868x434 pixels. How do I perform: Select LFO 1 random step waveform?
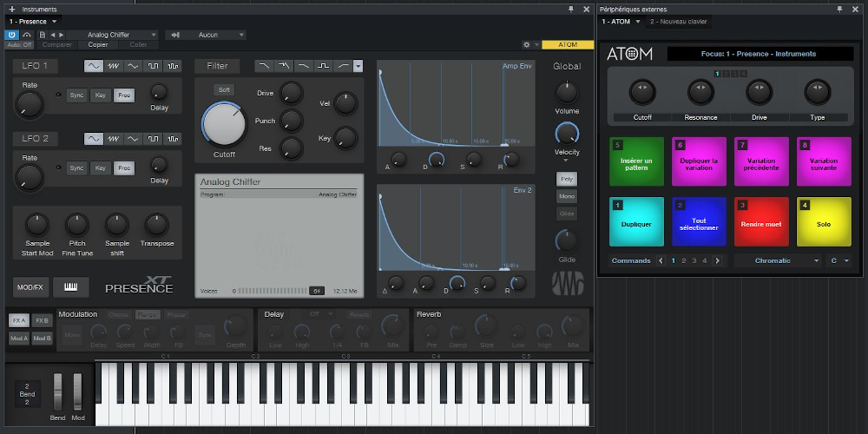pyautogui.click(x=173, y=66)
